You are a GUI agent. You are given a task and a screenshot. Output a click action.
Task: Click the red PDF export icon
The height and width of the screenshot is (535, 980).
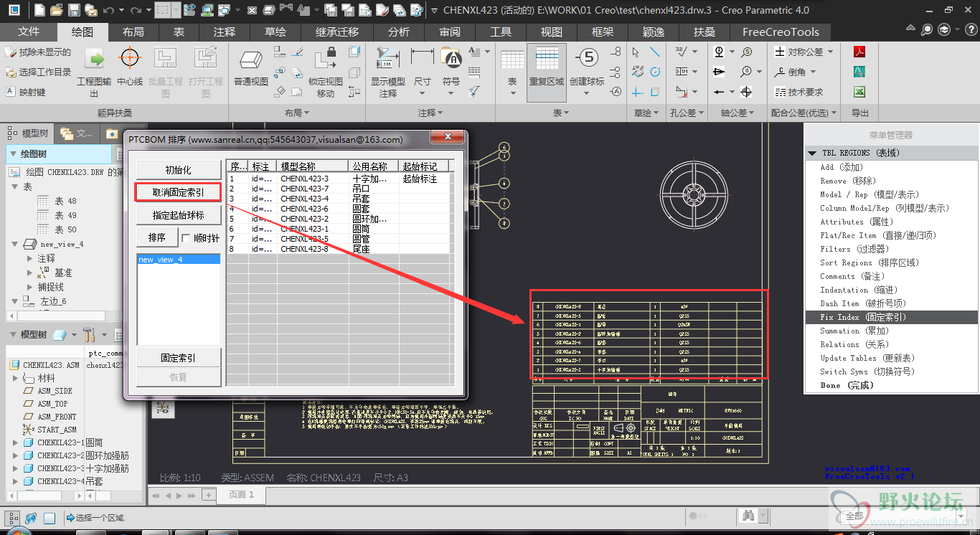pyautogui.click(x=859, y=52)
